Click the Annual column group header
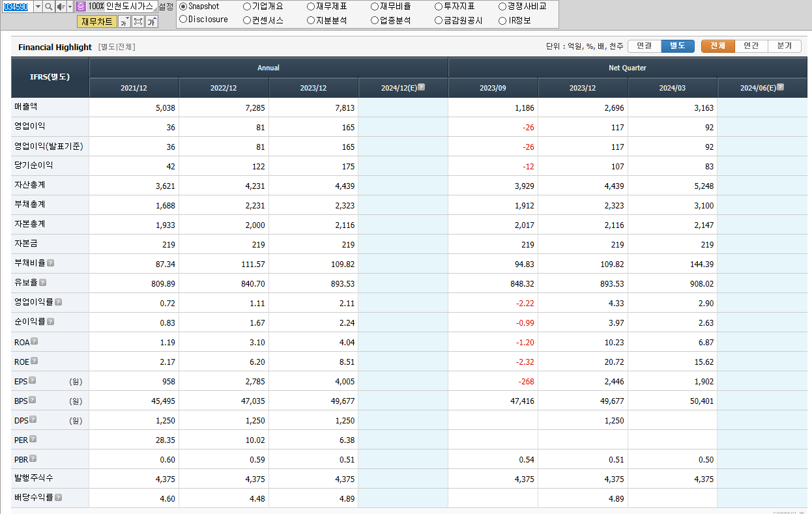The width and height of the screenshot is (812, 514). click(268, 68)
